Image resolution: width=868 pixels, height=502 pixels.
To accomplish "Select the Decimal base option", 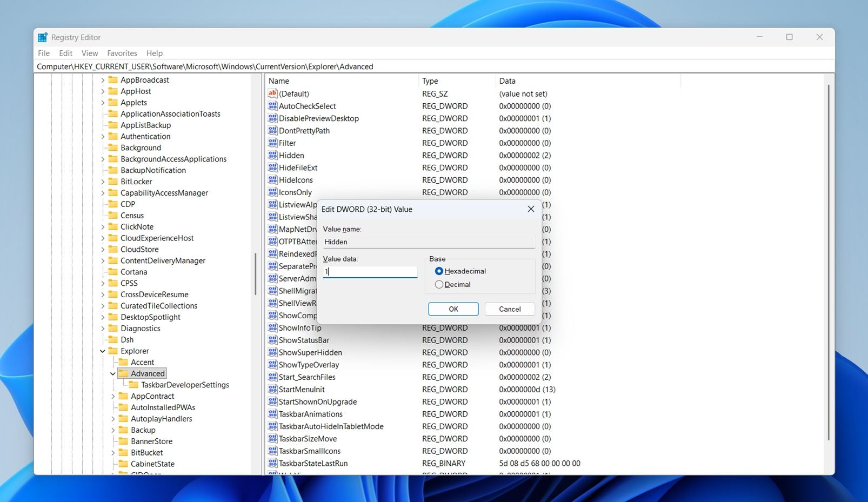I will click(439, 285).
